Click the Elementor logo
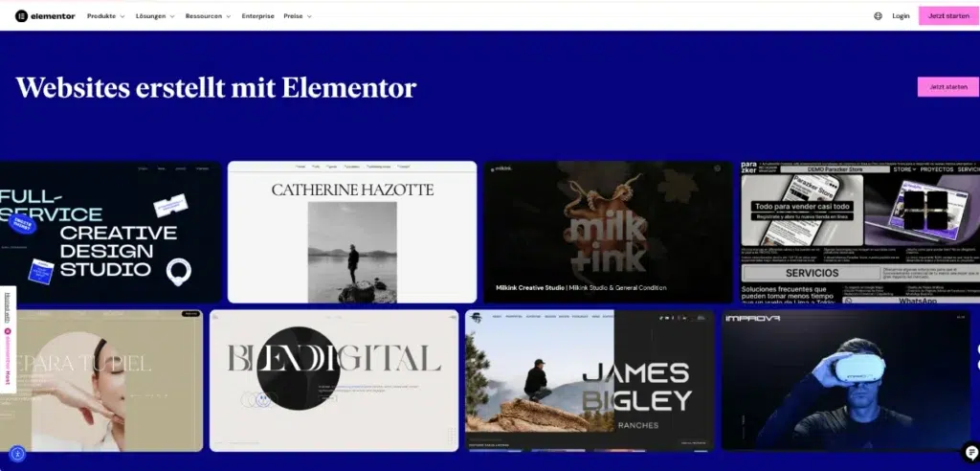The height and width of the screenshot is (471, 980). pyautogui.click(x=45, y=16)
